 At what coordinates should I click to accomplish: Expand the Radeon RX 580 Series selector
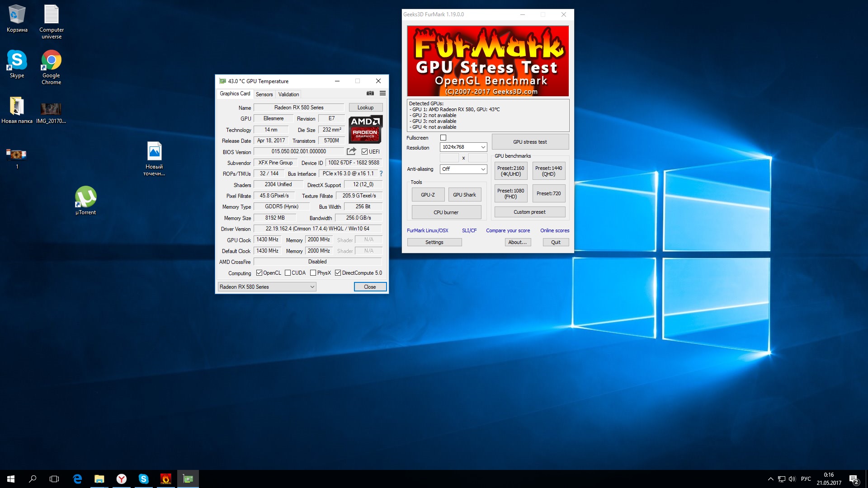[267, 287]
